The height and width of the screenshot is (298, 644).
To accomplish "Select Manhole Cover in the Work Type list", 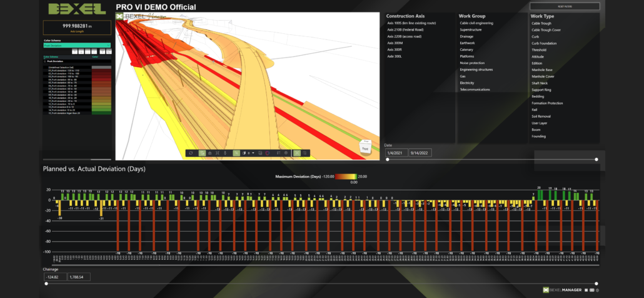I will pos(542,76).
